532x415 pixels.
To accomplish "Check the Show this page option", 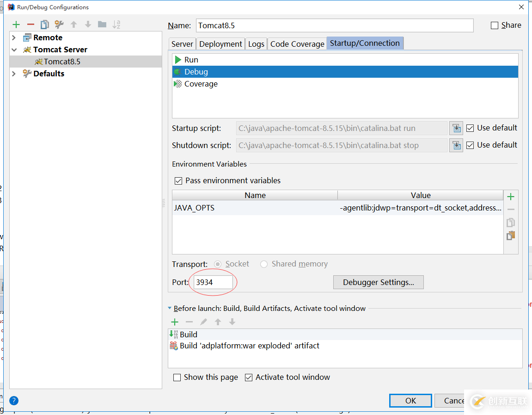I will click(x=177, y=378).
